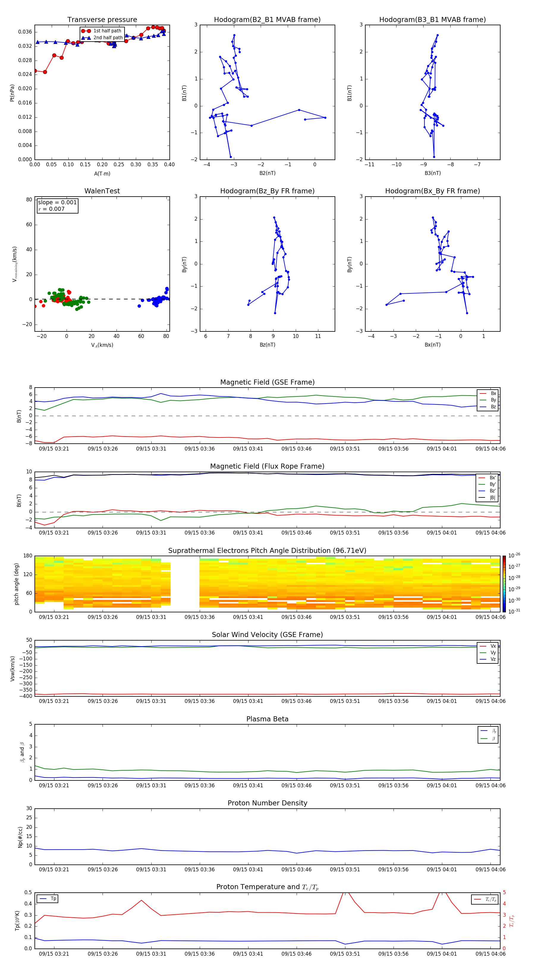Select the Bx legend entry in GSE plot
Viewport: 535px width, 980px height.
click(x=488, y=393)
